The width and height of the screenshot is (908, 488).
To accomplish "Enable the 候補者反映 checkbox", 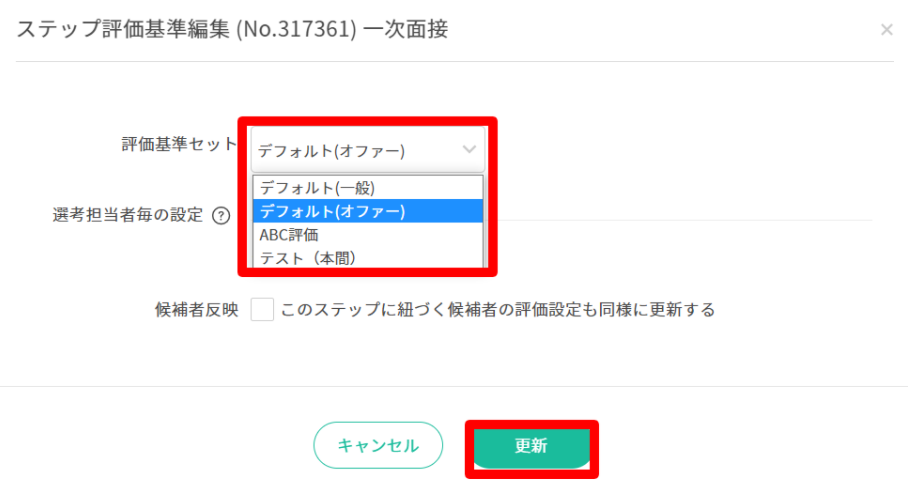I will tap(262, 310).
